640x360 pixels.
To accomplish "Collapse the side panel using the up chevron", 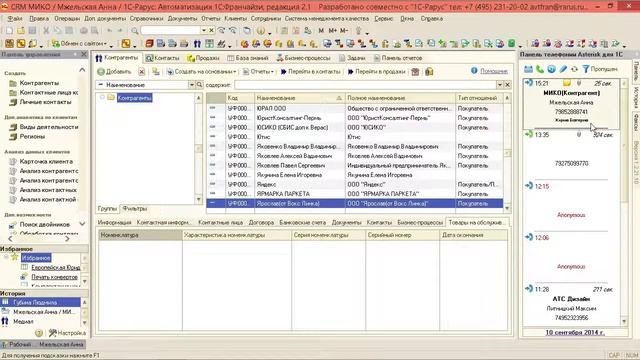I will [x=82, y=70].
